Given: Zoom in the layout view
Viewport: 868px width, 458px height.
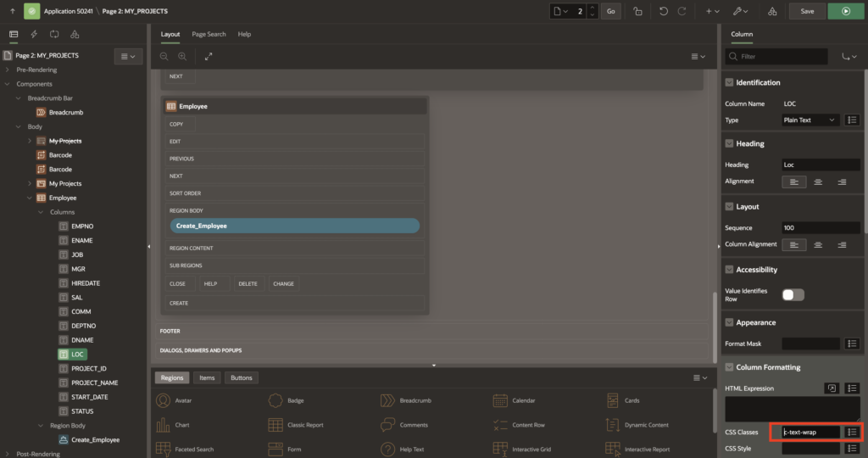Looking at the screenshot, I should 182,56.
